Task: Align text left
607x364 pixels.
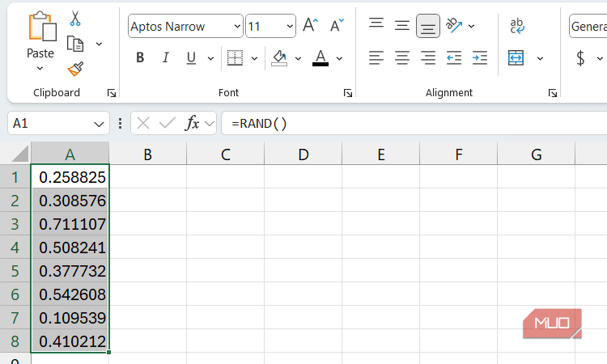Action: (x=376, y=58)
